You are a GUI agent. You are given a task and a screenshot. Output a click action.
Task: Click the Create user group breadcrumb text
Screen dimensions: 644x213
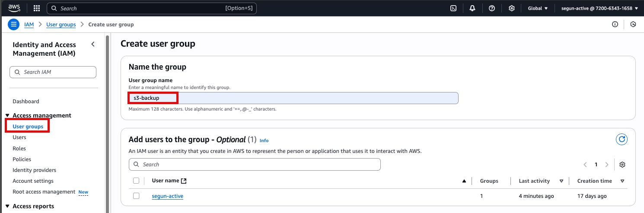click(111, 25)
